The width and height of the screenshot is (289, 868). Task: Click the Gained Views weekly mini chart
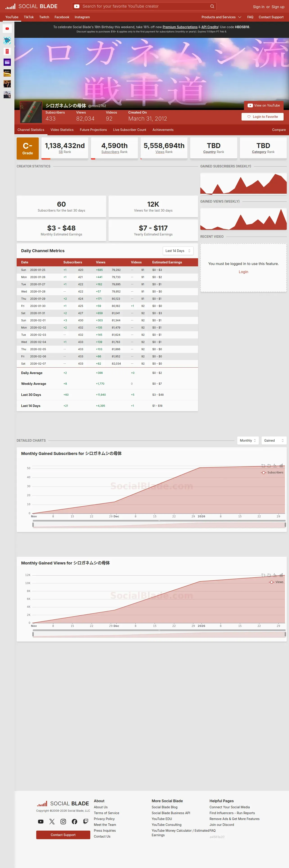pyautogui.click(x=243, y=219)
